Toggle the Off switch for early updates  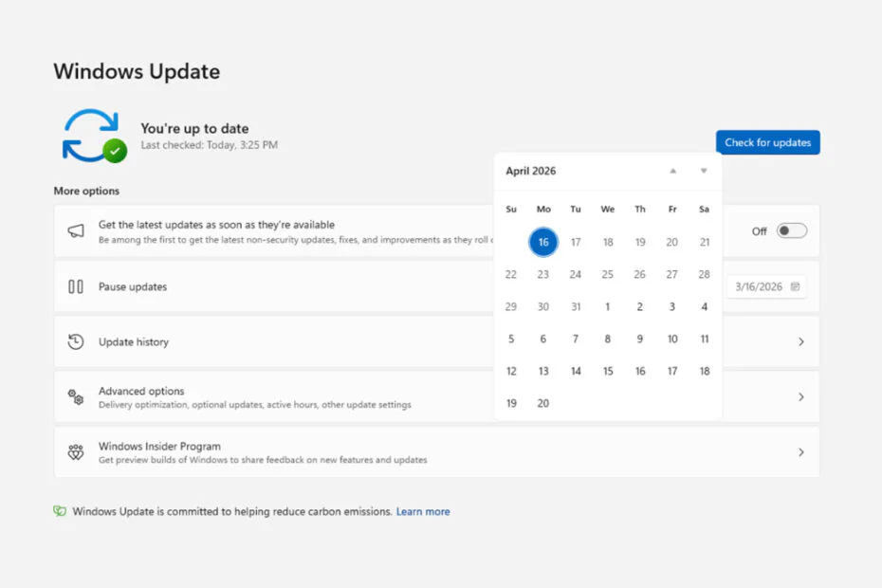pos(790,230)
